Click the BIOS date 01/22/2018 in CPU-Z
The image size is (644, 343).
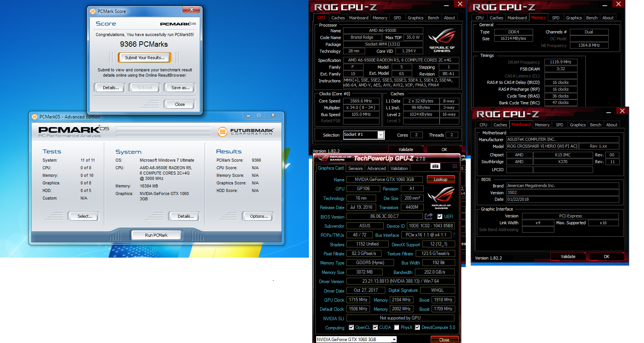pyautogui.click(x=563, y=199)
